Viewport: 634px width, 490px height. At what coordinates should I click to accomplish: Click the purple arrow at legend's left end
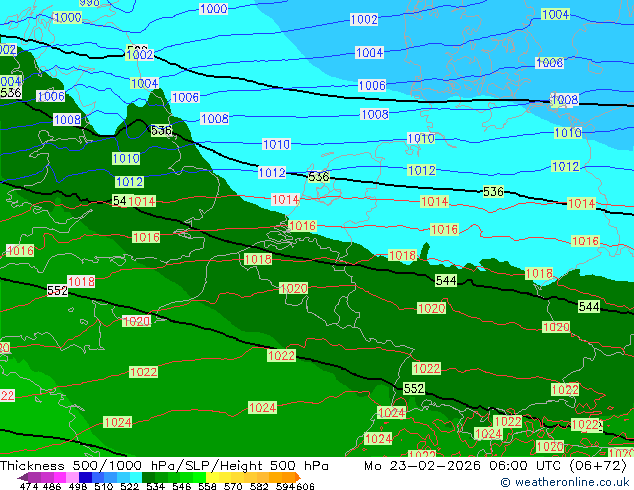click(23, 477)
